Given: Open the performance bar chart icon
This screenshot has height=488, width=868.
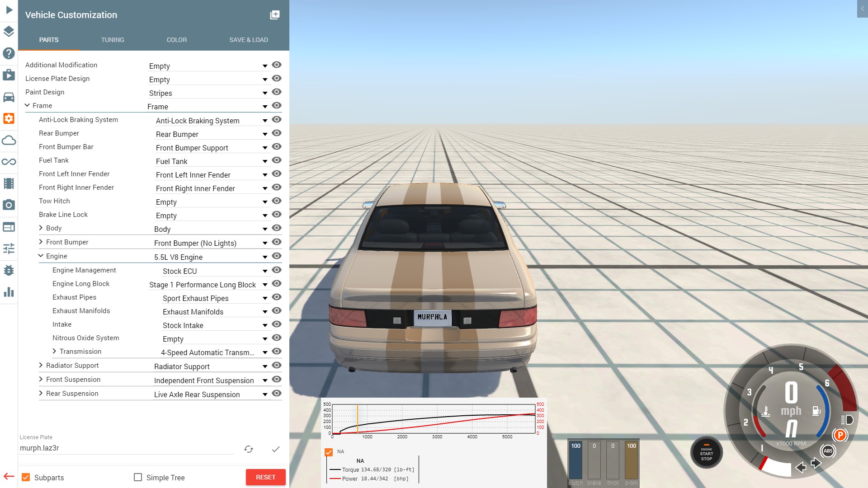Looking at the screenshot, I should (x=9, y=292).
